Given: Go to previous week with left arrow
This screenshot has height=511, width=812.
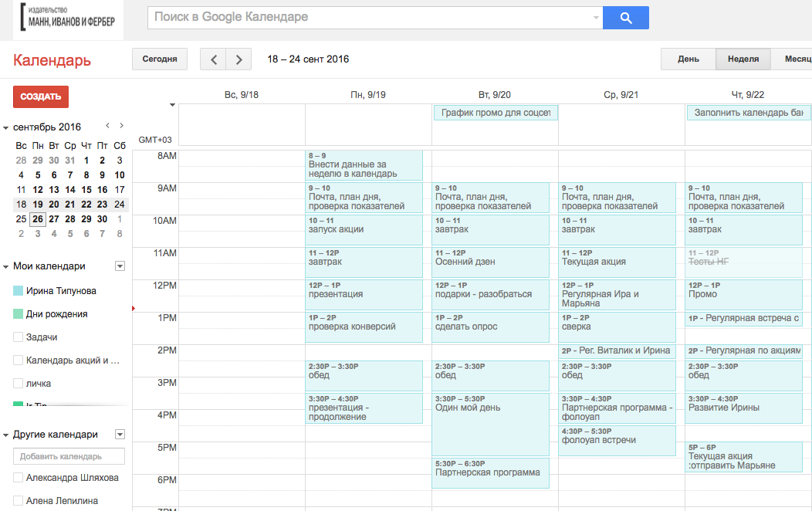Looking at the screenshot, I should click(213, 59).
